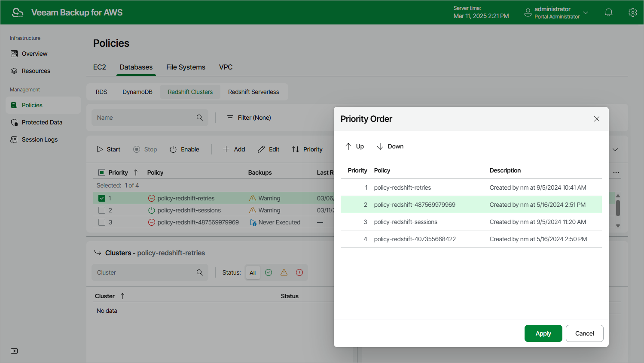Switch to the File Systems tab
The width and height of the screenshot is (644, 363).
pyautogui.click(x=186, y=67)
